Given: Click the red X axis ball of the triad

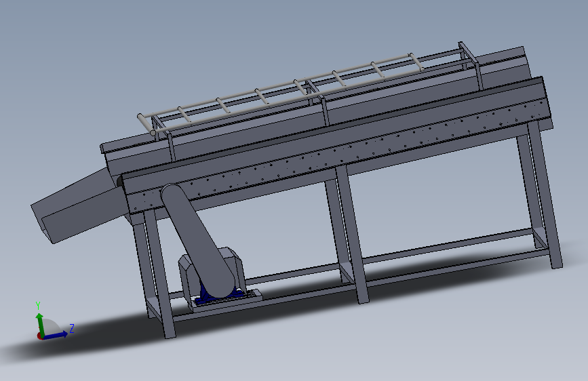Looking at the screenshot, I should click(x=40, y=336).
